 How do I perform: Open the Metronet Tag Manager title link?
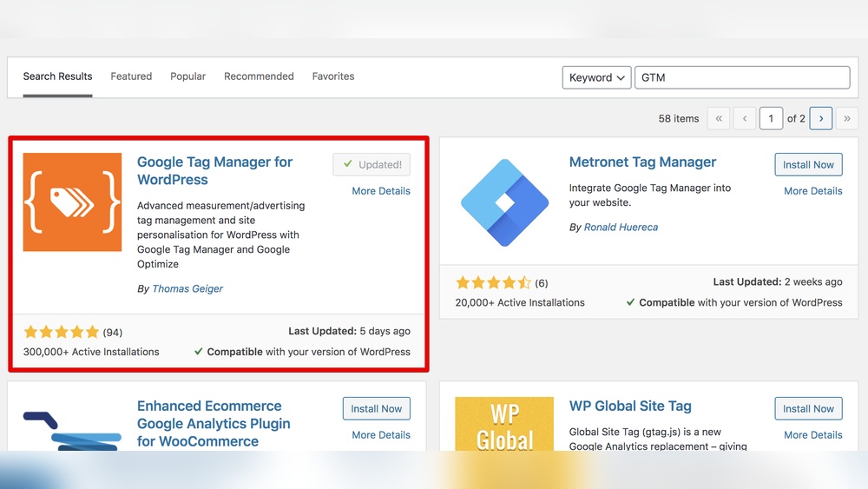[642, 162]
